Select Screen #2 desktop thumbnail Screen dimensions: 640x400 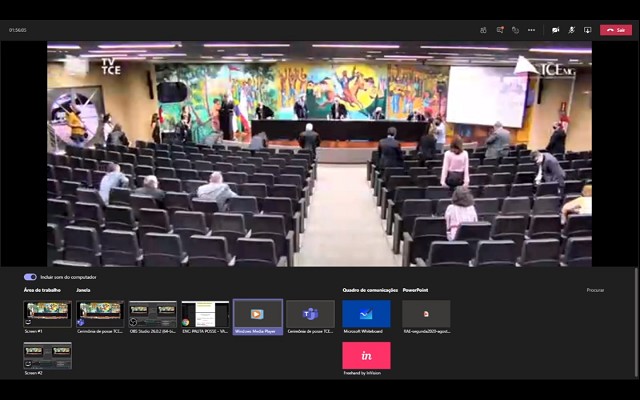[47, 356]
